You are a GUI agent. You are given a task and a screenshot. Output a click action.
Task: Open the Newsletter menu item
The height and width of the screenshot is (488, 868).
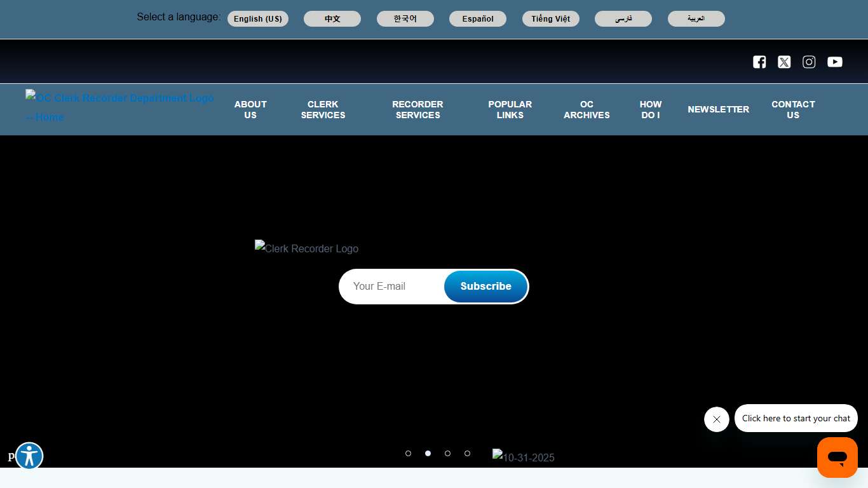click(x=718, y=109)
